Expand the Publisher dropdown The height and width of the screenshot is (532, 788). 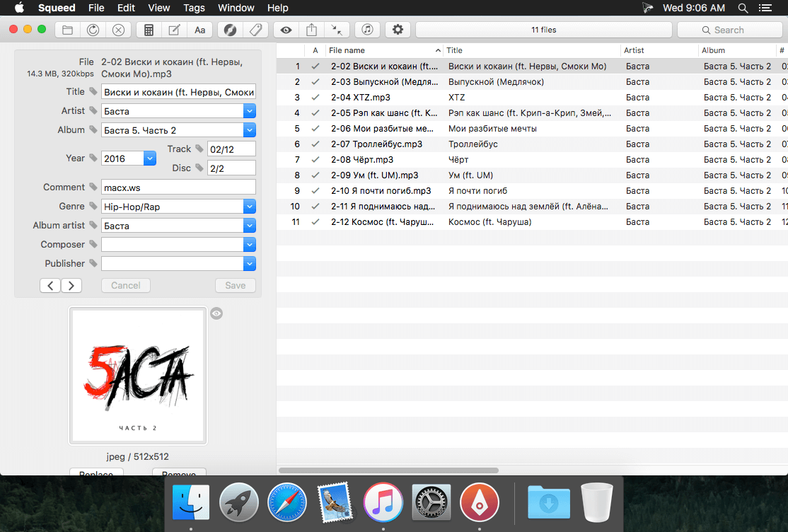[249, 264]
